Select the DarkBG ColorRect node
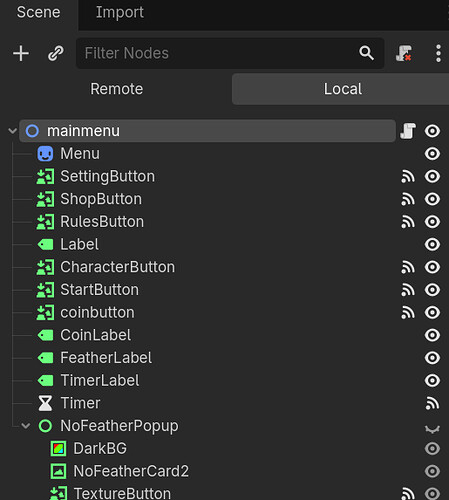Image resolution: width=449 pixels, height=500 pixels. tap(100, 448)
